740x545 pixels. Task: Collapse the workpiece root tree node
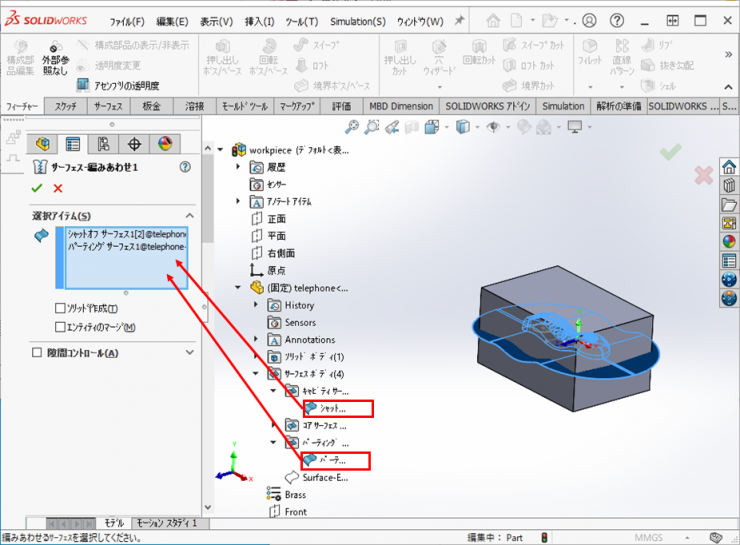[x=221, y=149]
